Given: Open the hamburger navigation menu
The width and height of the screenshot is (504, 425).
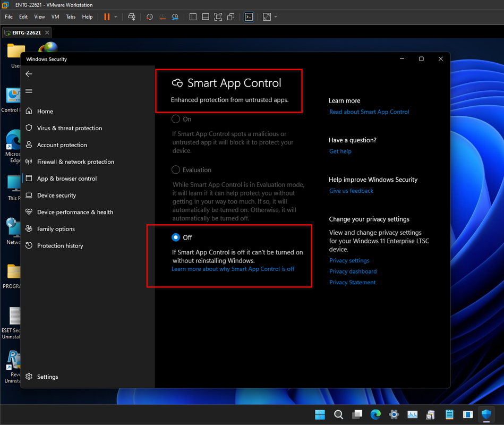Looking at the screenshot, I should point(29,91).
